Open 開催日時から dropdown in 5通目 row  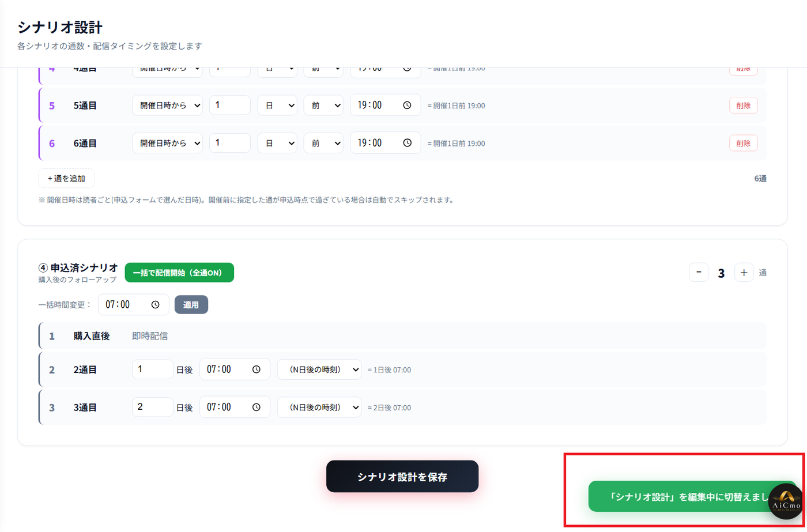pyautogui.click(x=167, y=105)
